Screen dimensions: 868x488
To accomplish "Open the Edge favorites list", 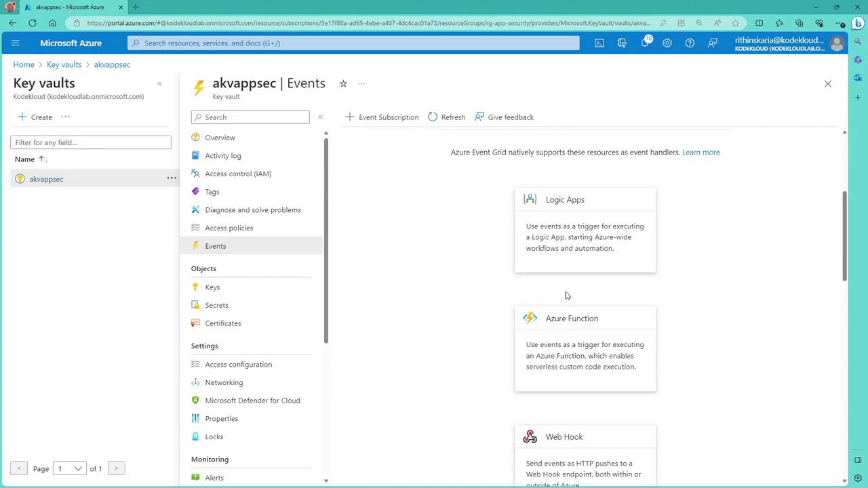I will (x=779, y=23).
